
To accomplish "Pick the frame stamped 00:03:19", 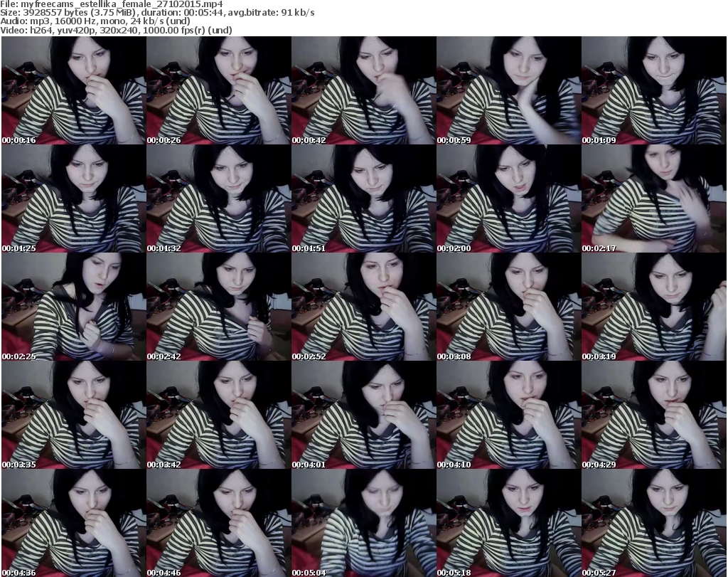I will 654,307.
